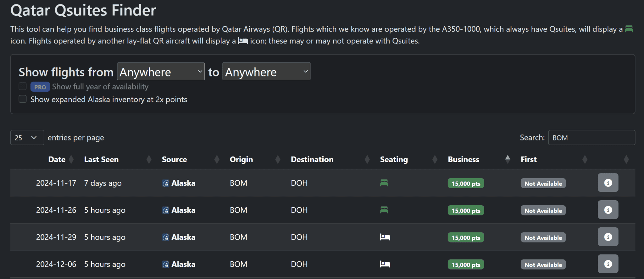The height and width of the screenshot is (279, 644).
Task: Click green Qsuites seat icon on 2024-11-17 row
Action: click(384, 183)
